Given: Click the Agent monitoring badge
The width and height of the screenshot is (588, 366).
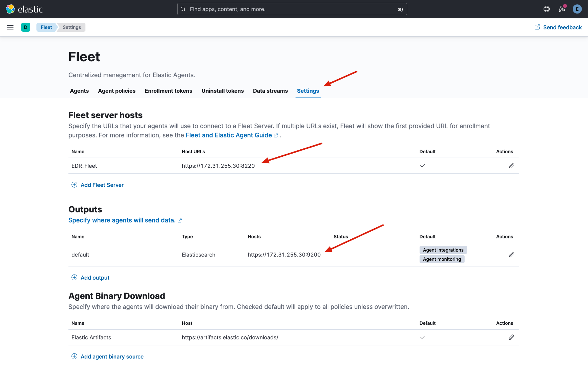Looking at the screenshot, I should click(x=442, y=259).
